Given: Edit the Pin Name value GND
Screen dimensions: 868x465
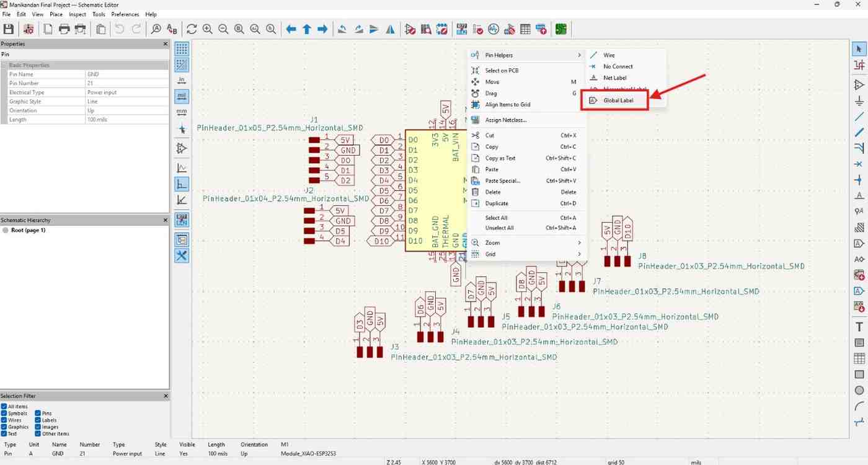Looking at the screenshot, I should coord(126,74).
